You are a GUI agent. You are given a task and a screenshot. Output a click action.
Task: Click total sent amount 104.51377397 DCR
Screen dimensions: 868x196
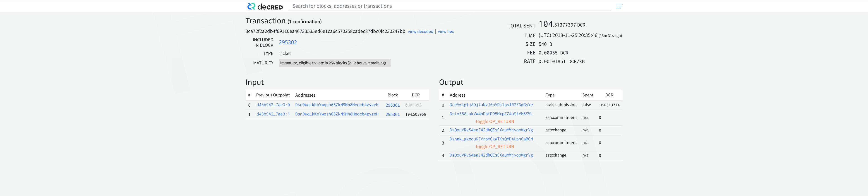pos(562,24)
